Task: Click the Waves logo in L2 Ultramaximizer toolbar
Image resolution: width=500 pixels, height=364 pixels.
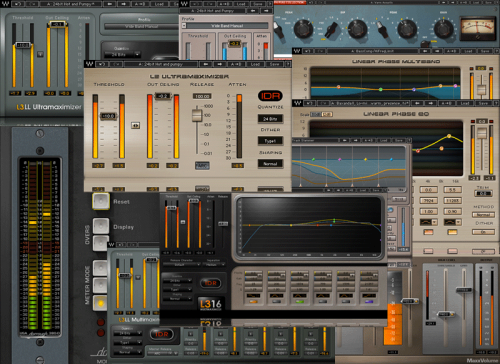Action: tap(89, 64)
